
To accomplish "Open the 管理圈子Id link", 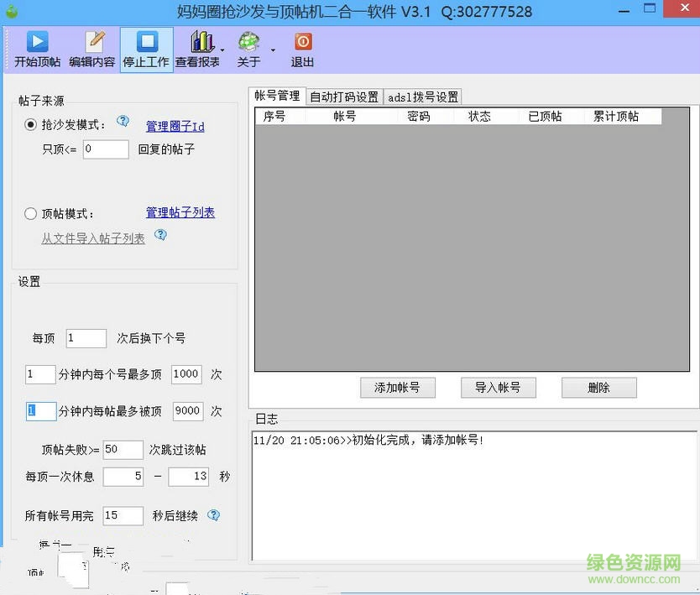I will tap(174, 125).
